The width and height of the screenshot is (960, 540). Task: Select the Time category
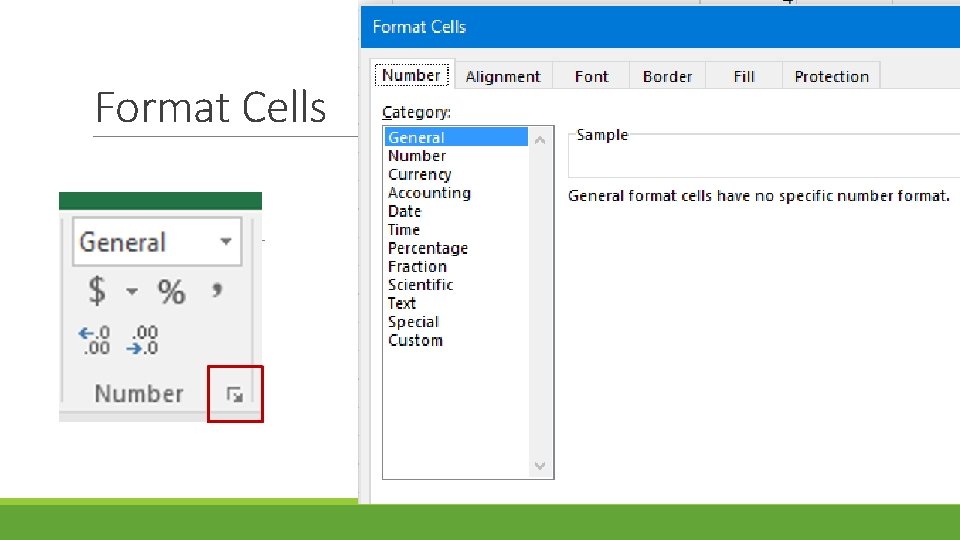pos(456,230)
